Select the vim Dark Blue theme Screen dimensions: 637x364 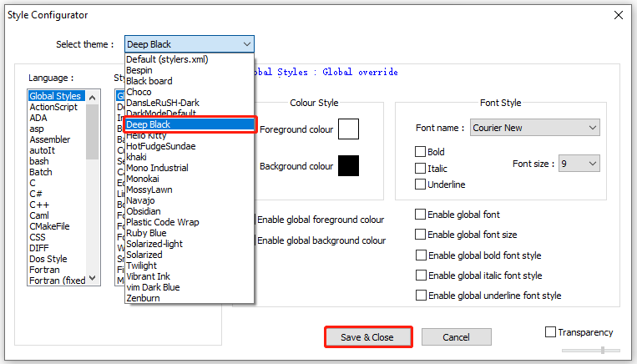tap(190, 287)
